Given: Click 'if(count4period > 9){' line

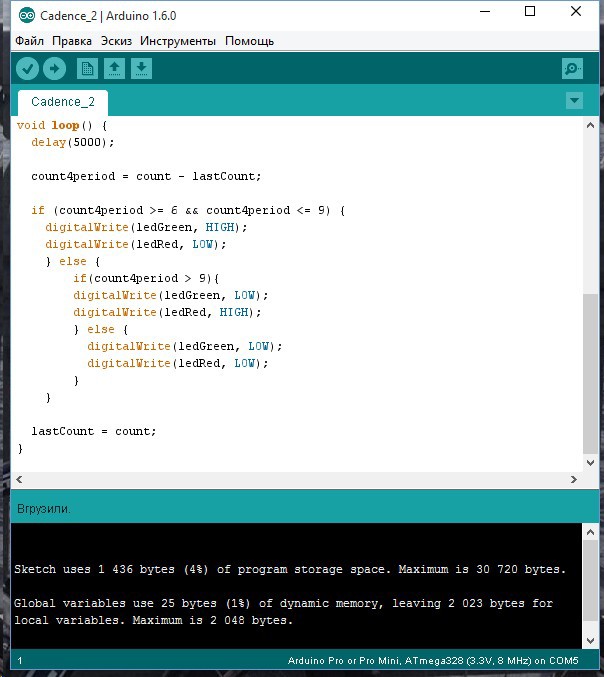Looking at the screenshot, I should click(x=146, y=278).
